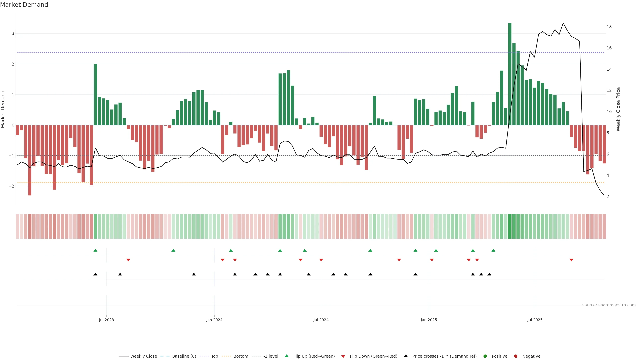
Task: Click the Negative red dot legend icon
Action: pos(516,356)
